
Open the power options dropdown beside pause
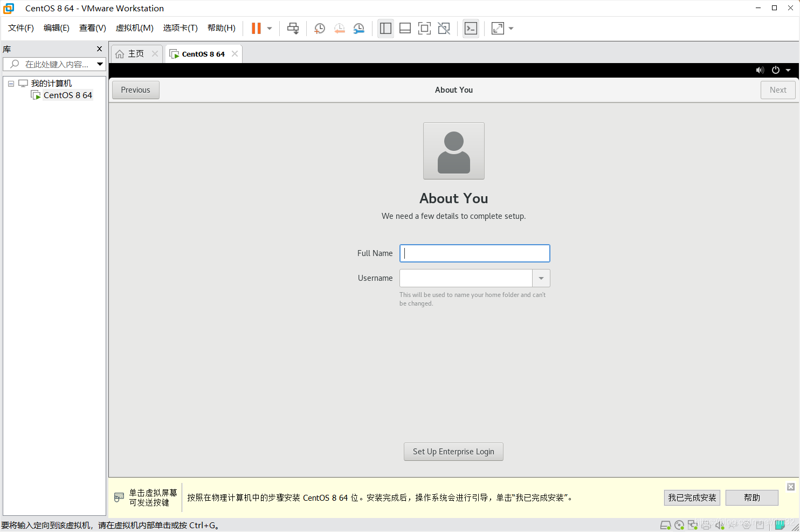(x=270, y=29)
